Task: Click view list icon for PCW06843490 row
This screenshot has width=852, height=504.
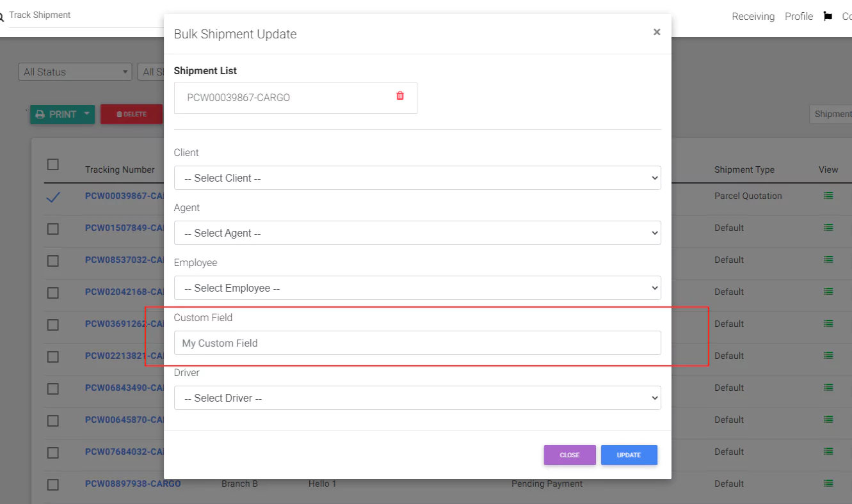Action: pyautogui.click(x=828, y=388)
